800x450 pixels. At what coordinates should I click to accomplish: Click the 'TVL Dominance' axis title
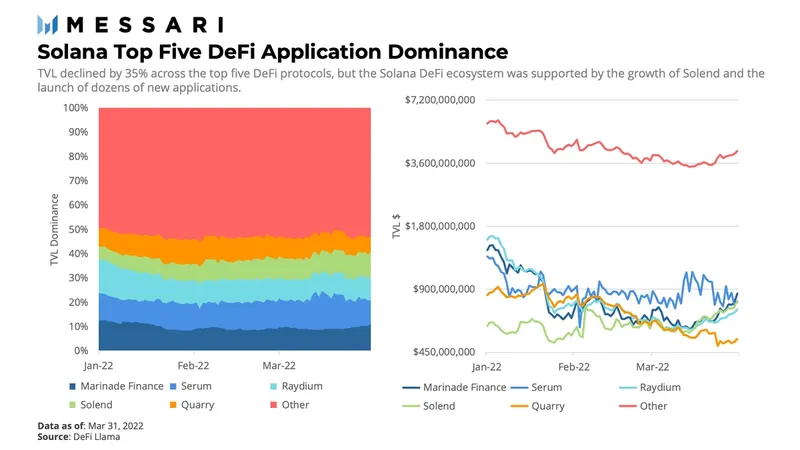coord(54,230)
